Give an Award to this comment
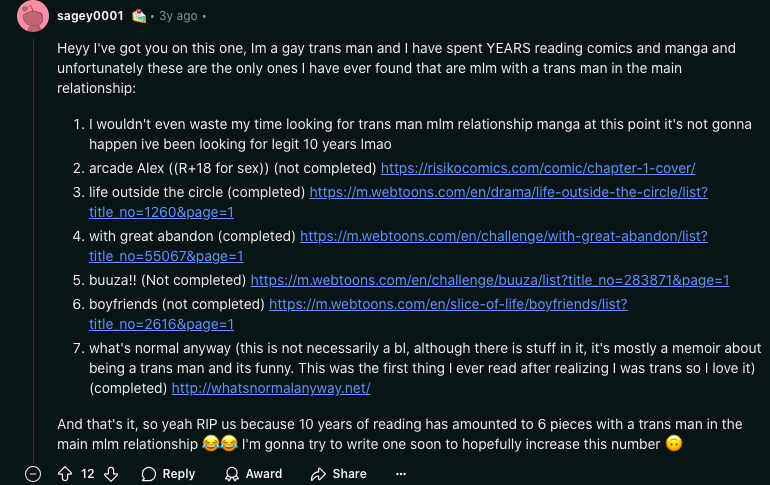 253,473
